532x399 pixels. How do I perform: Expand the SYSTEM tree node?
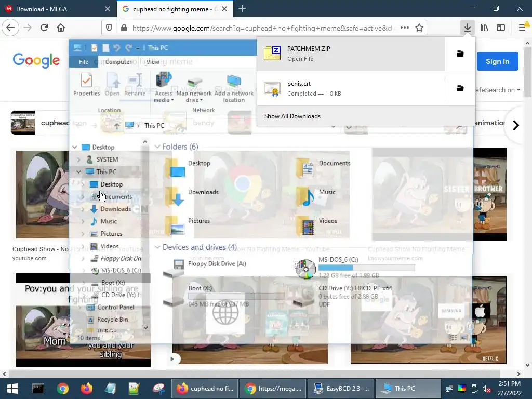pyautogui.click(x=78, y=159)
